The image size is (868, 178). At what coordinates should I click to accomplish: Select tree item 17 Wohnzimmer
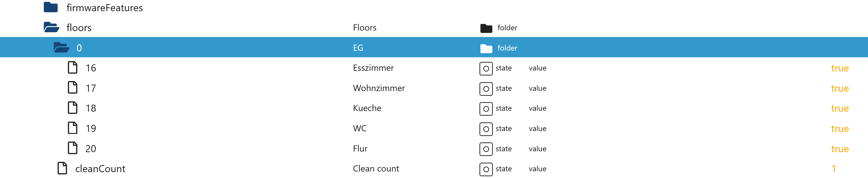(x=434, y=88)
